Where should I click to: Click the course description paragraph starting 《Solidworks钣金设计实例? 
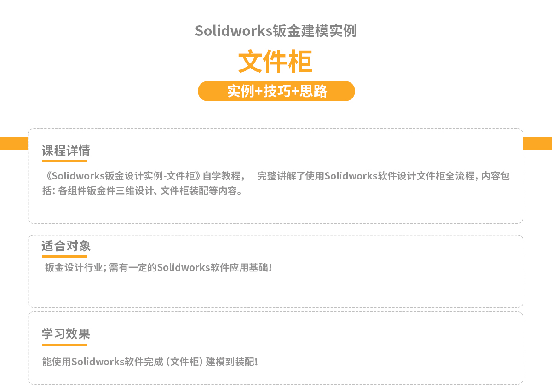point(276,183)
